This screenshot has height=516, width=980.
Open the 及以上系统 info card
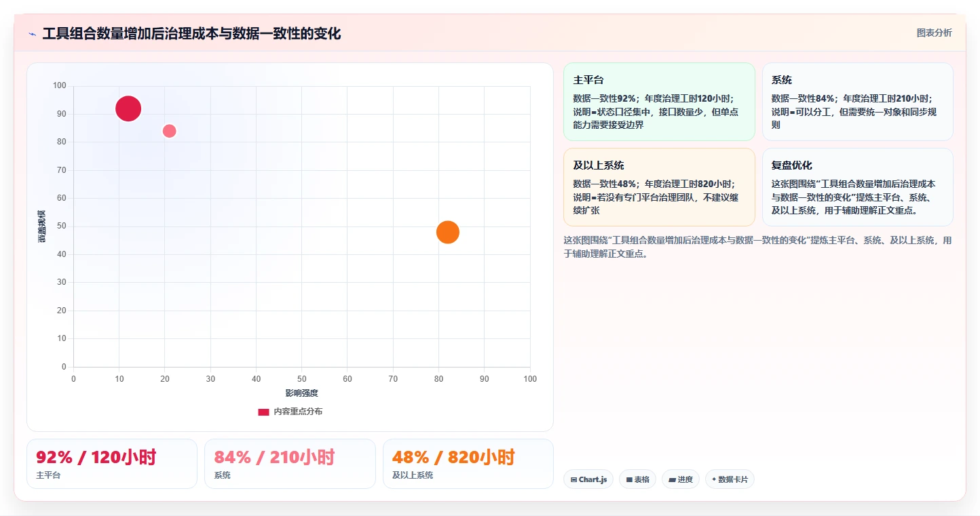coord(659,187)
